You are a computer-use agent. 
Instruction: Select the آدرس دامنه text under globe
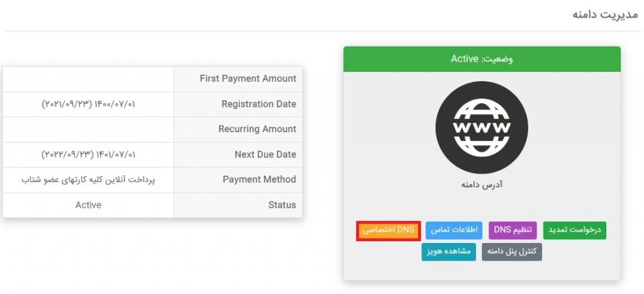click(482, 184)
